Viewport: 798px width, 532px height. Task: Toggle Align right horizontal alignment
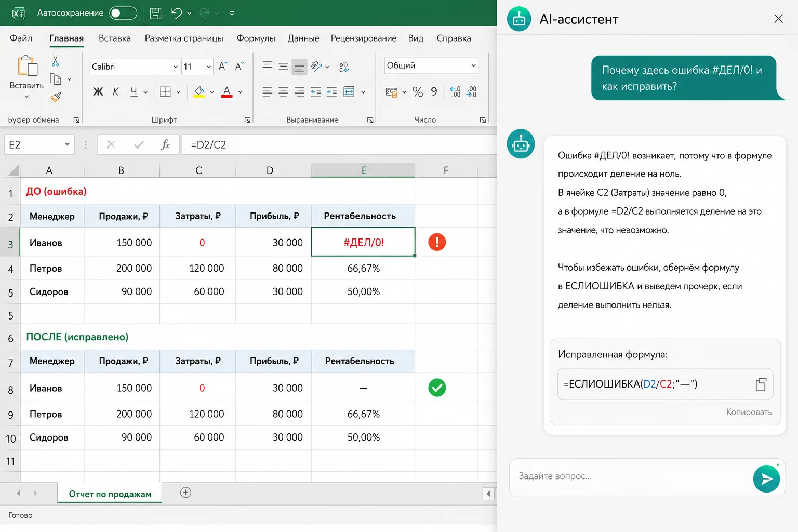click(299, 92)
